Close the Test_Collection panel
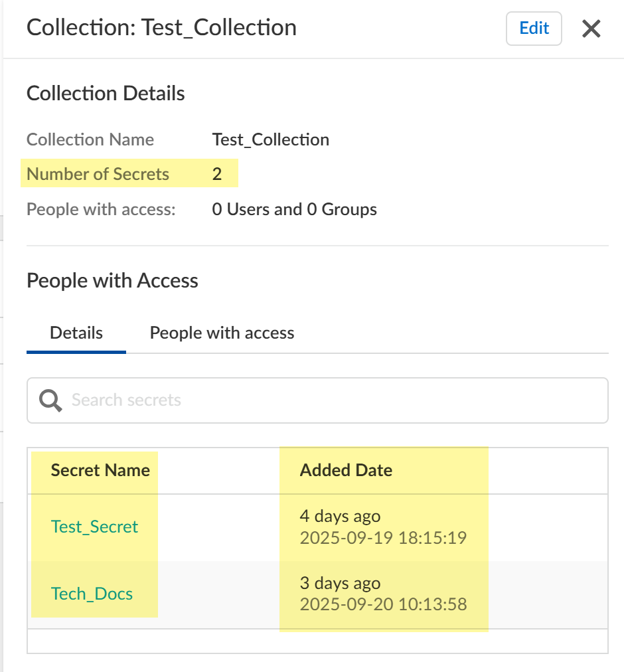The image size is (624, 672). coord(591,29)
